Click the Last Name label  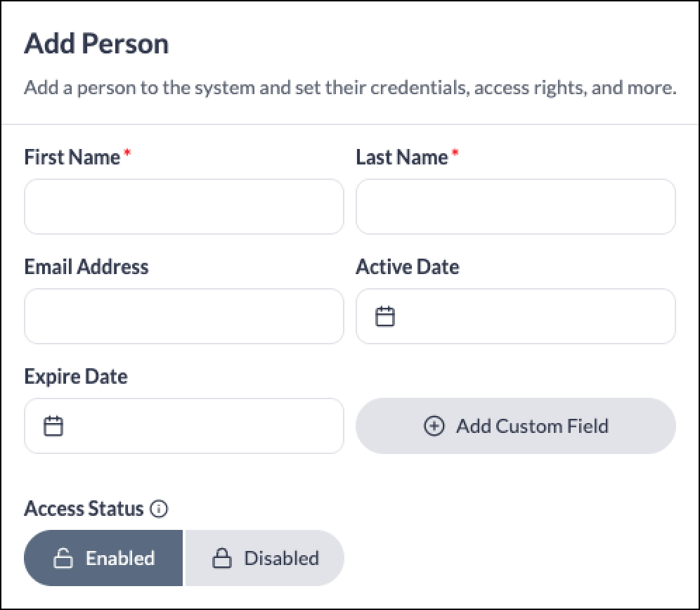[x=402, y=157]
